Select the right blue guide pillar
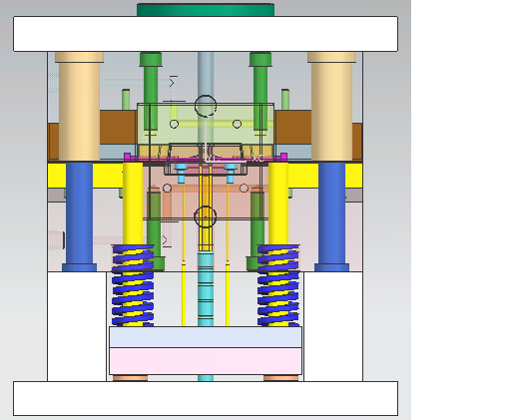 [x=331, y=216]
